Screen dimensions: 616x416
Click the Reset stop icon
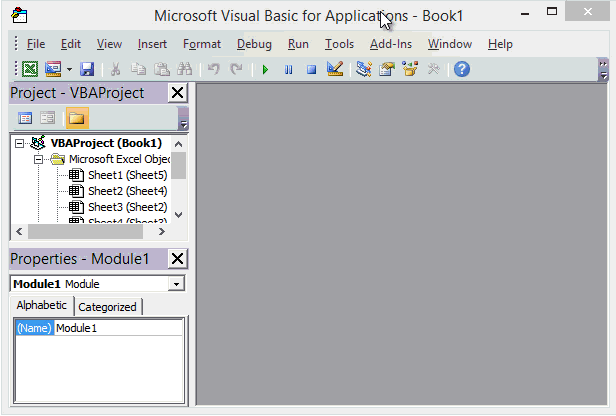(312, 70)
